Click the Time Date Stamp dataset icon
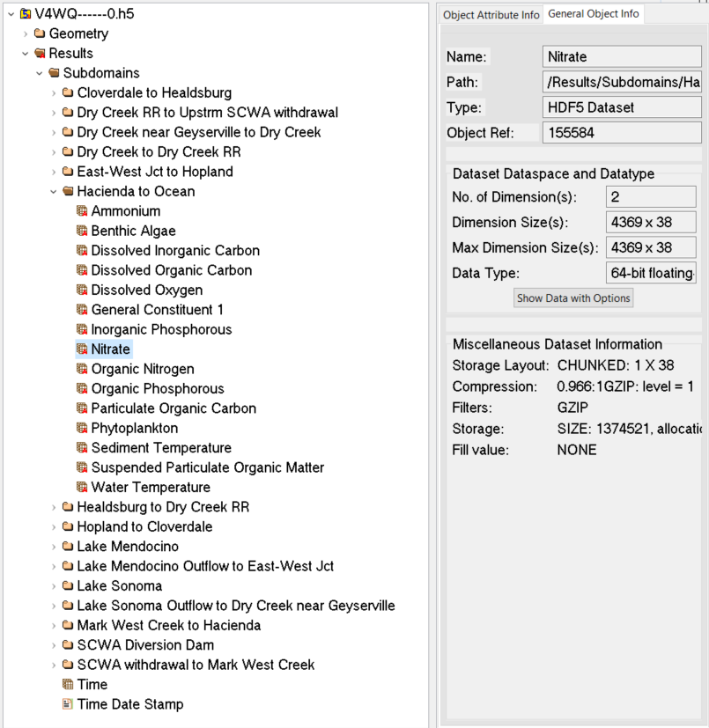This screenshot has width=709, height=728. (69, 704)
